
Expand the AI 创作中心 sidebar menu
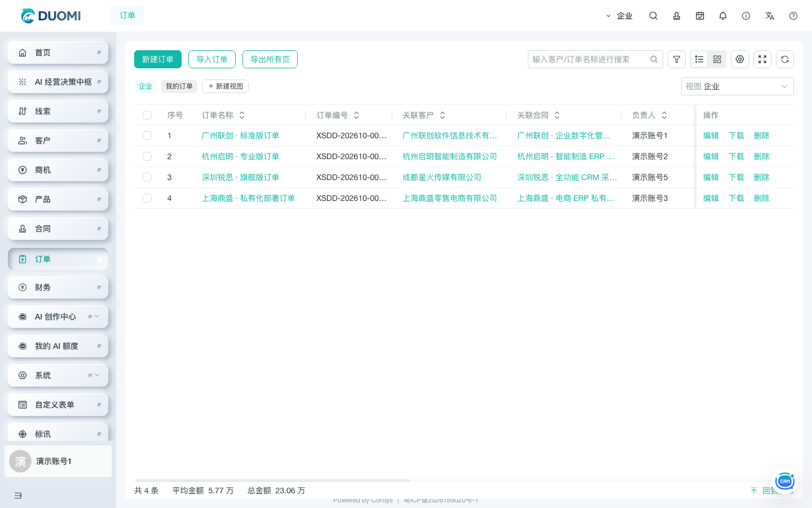click(x=58, y=317)
